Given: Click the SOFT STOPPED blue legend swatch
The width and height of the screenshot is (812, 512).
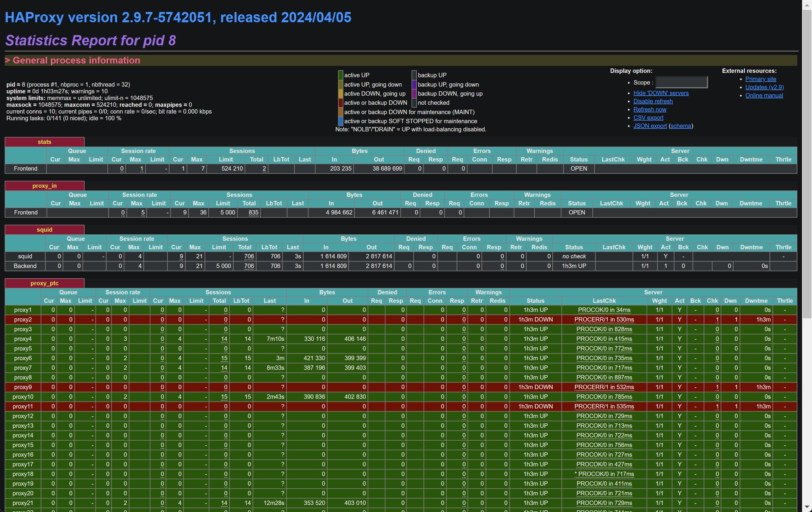Looking at the screenshot, I should tap(340, 121).
